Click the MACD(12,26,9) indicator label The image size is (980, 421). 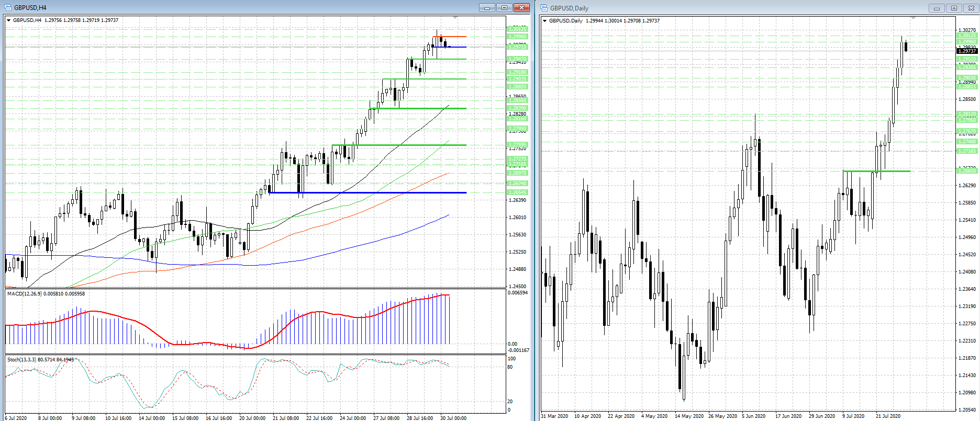(x=24, y=294)
